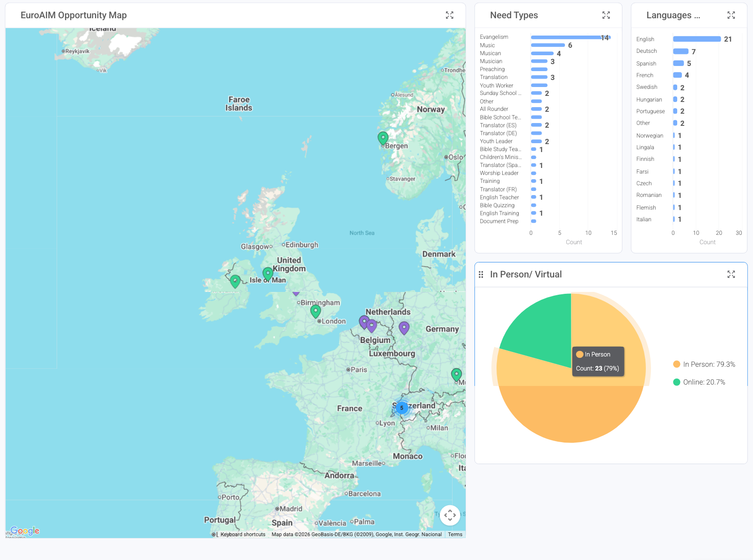Click the green pin on Isle of Man
The width and height of the screenshot is (753, 560).
point(268,273)
